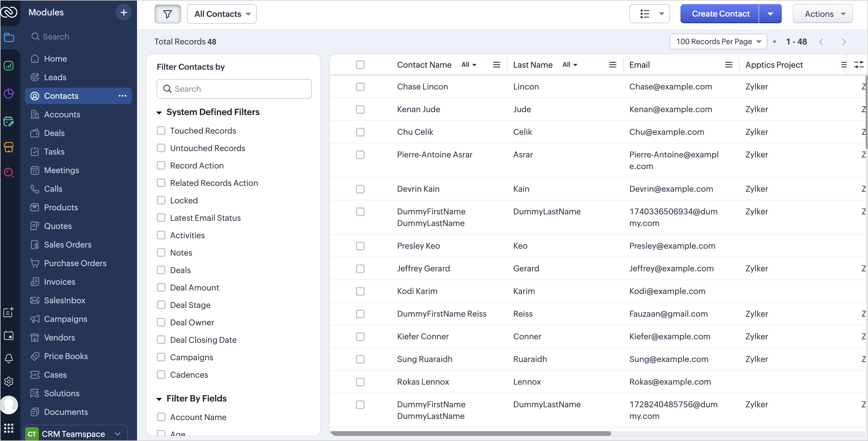Click the filter search input field
Screen dimensions: 868x441
234,89
